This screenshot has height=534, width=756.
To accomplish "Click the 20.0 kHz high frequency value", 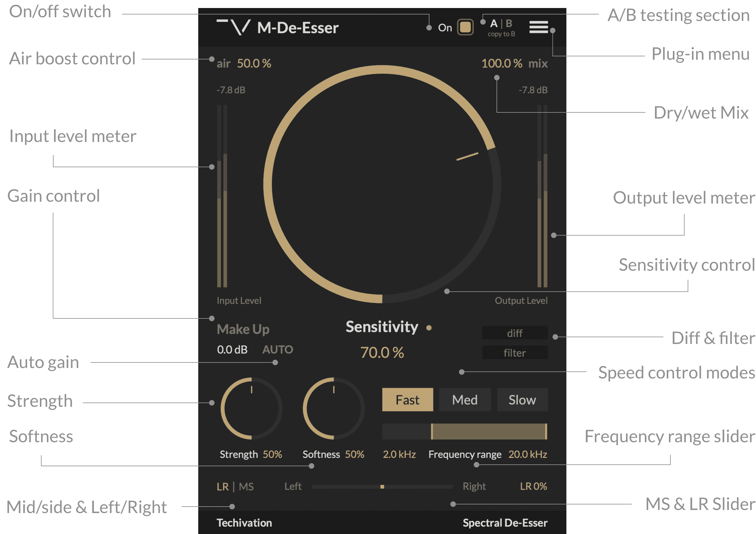I will 528,454.
